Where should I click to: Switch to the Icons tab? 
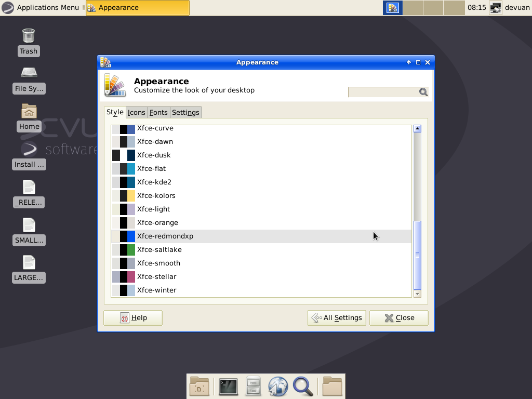(136, 112)
